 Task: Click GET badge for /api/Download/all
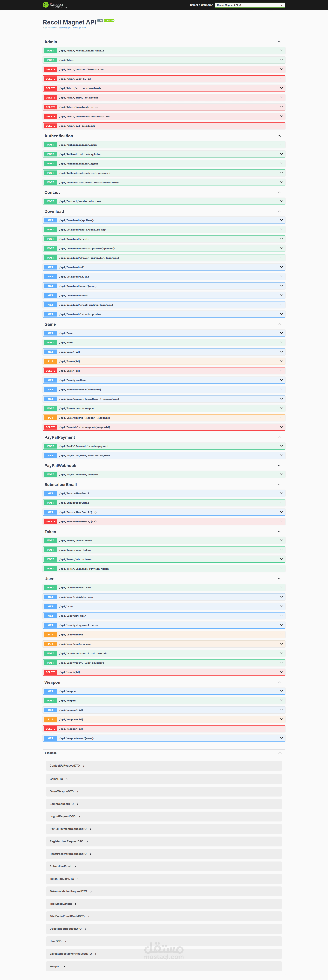click(x=51, y=267)
